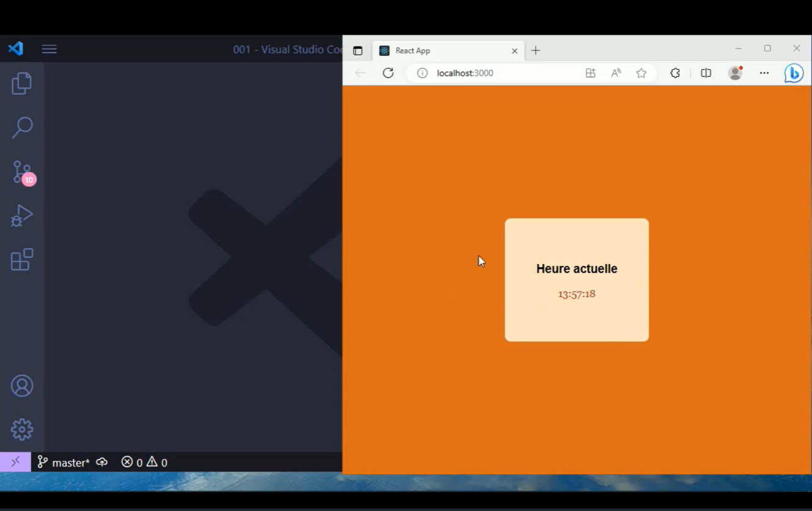Open the Run and Debug panel
The width and height of the screenshot is (812, 511).
point(21,216)
